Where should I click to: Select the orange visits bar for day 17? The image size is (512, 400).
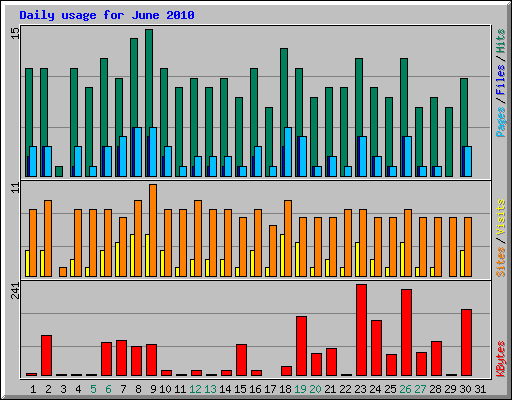(273, 251)
